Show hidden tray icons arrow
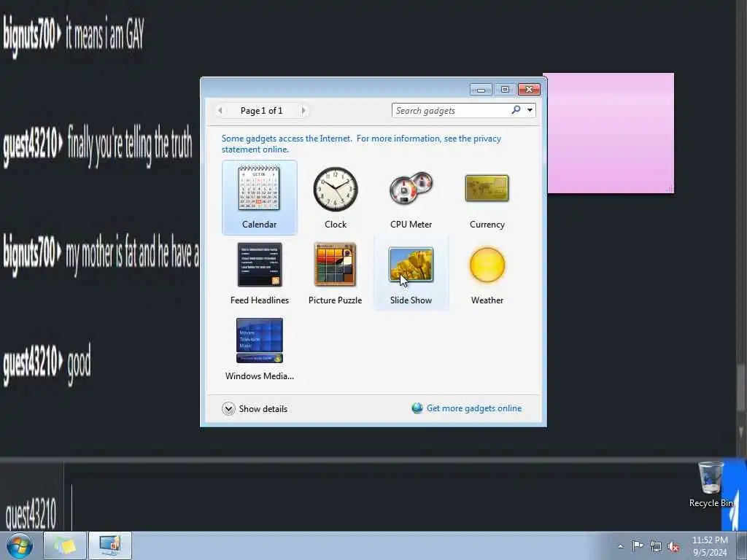This screenshot has height=560, width=747. point(620,546)
